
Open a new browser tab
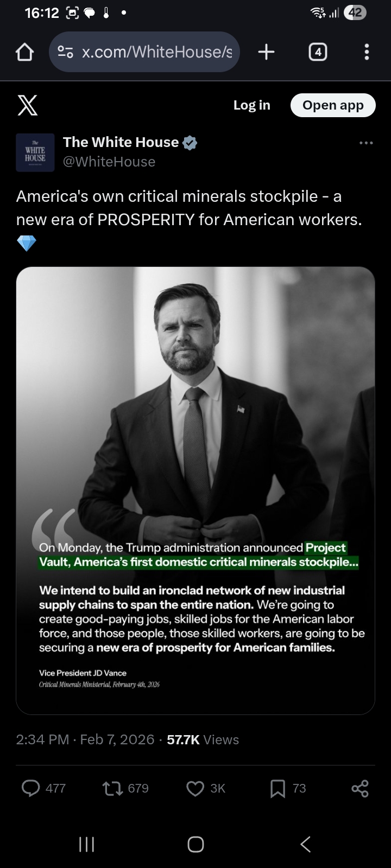(266, 52)
